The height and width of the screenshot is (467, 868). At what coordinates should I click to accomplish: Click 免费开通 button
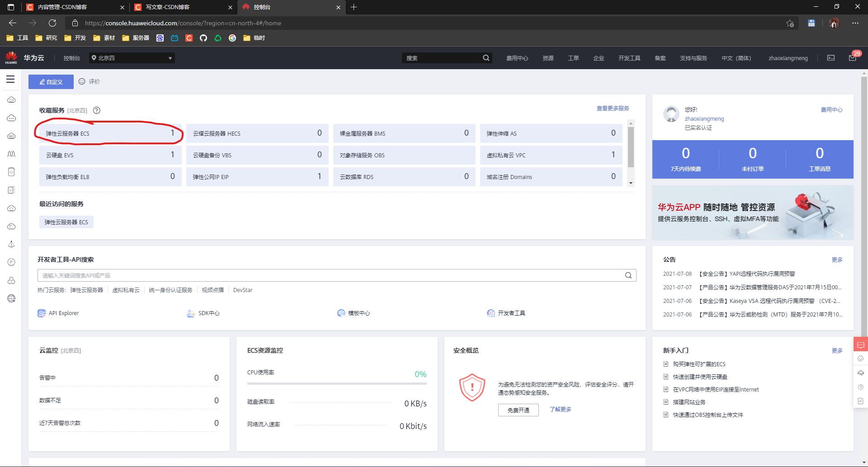point(518,410)
